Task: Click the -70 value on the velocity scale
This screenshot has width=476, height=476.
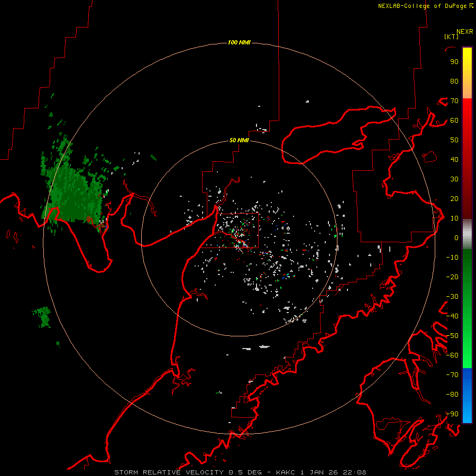Action: click(x=452, y=375)
